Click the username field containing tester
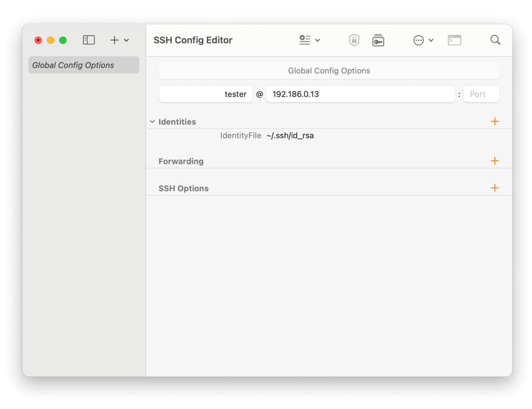Viewport: 532px width, 409px height. point(206,94)
